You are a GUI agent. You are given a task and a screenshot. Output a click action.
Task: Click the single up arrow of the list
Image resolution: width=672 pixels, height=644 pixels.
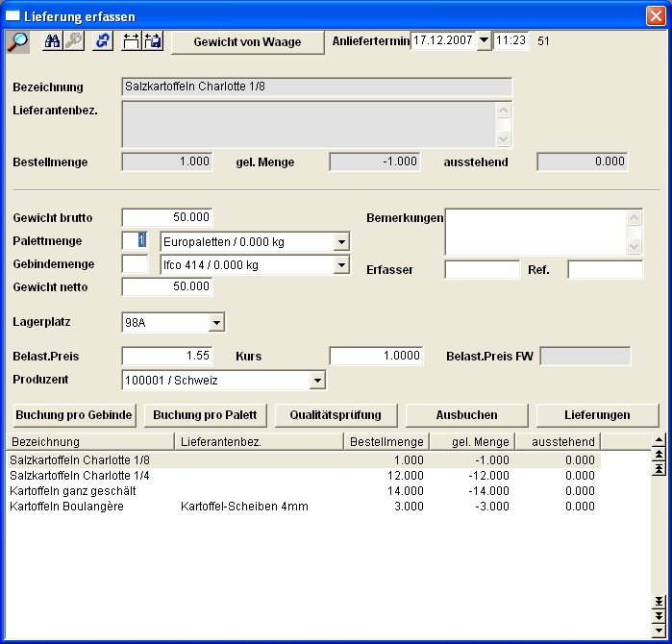point(659,439)
